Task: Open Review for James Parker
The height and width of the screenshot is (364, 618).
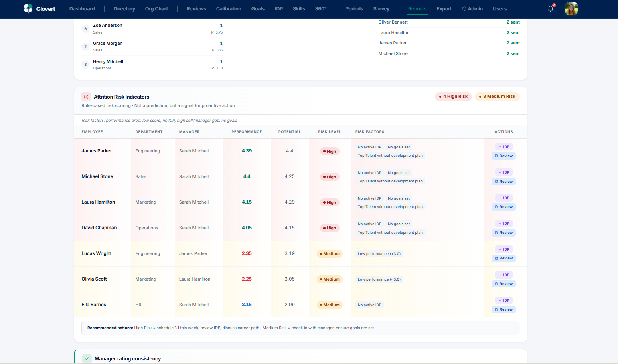Action: (x=504, y=156)
